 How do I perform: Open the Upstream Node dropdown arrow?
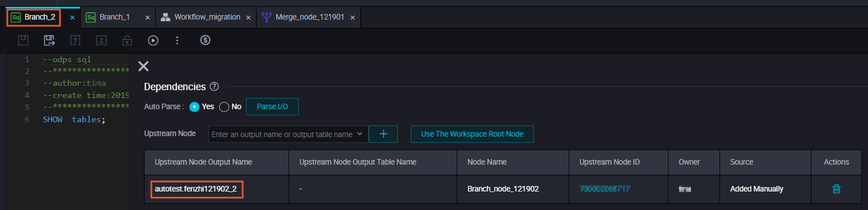pos(360,134)
